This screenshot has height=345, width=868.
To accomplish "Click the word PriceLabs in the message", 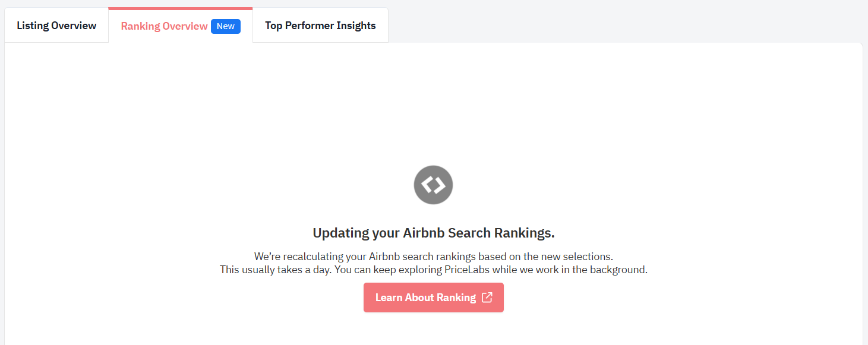I will [x=469, y=270].
